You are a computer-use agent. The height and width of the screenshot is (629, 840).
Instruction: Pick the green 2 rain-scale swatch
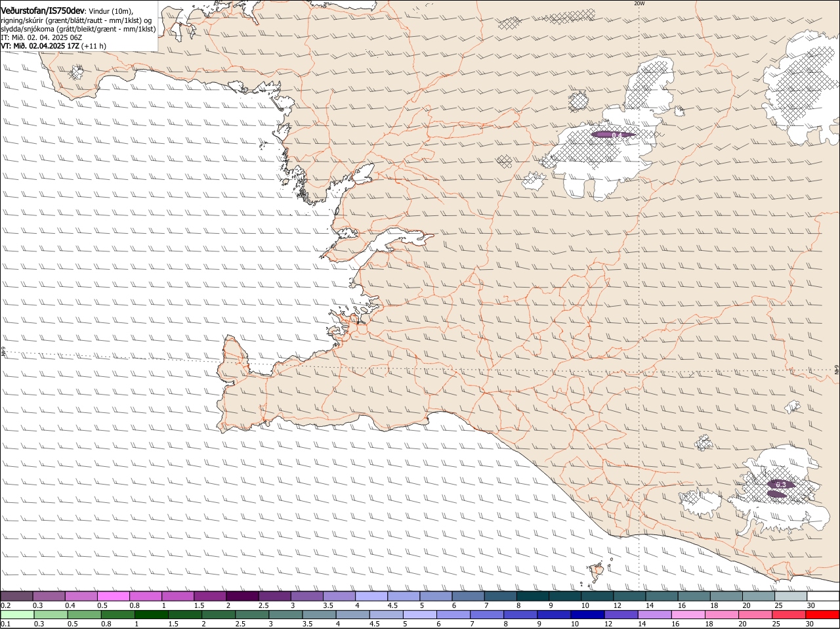point(219,615)
